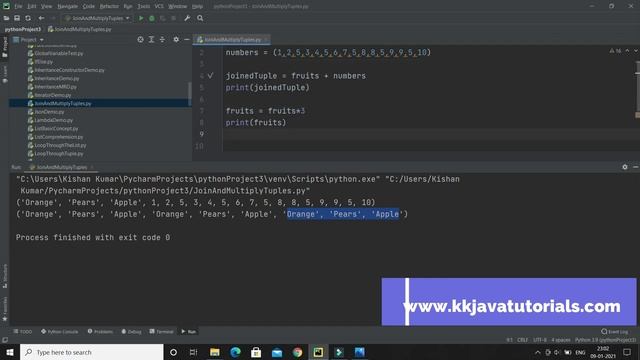Open the Project panel gear options
The width and height of the screenshot is (640, 360).
[176, 40]
